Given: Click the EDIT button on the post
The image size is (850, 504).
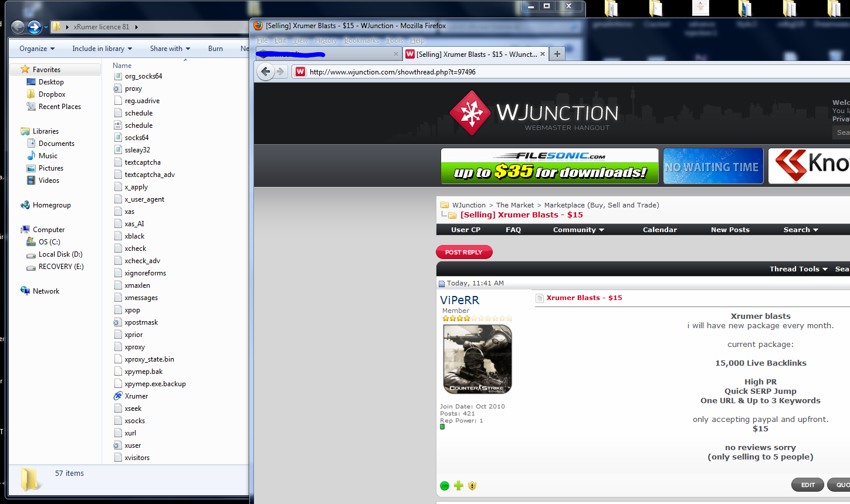Looking at the screenshot, I should click(x=808, y=485).
